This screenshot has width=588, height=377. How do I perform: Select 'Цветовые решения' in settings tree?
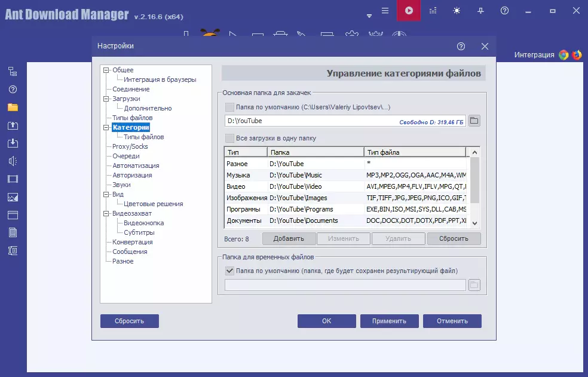click(x=153, y=204)
